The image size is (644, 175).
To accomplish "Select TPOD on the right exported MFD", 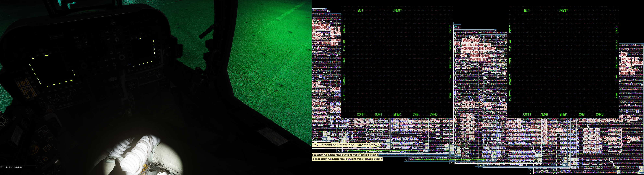I will (617, 62).
